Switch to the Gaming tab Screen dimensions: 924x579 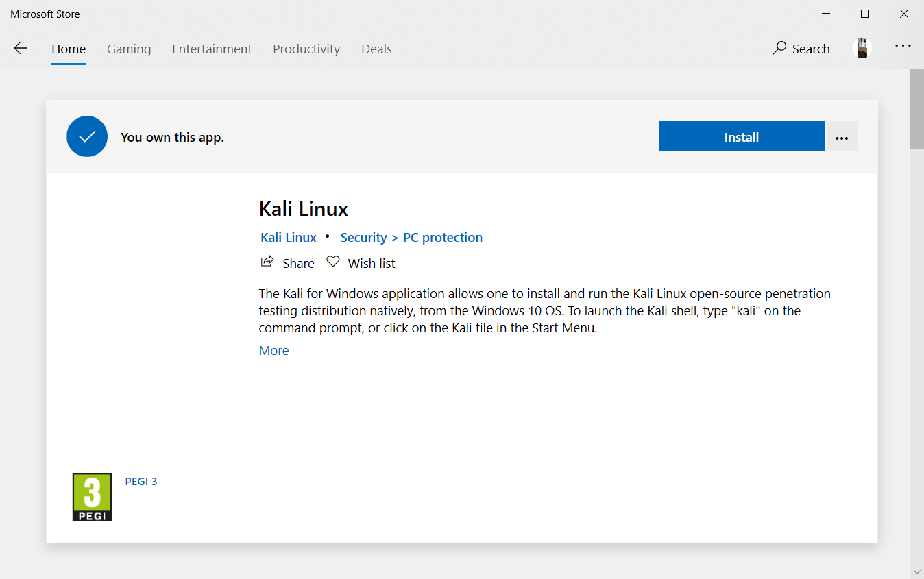tap(129, 49)
